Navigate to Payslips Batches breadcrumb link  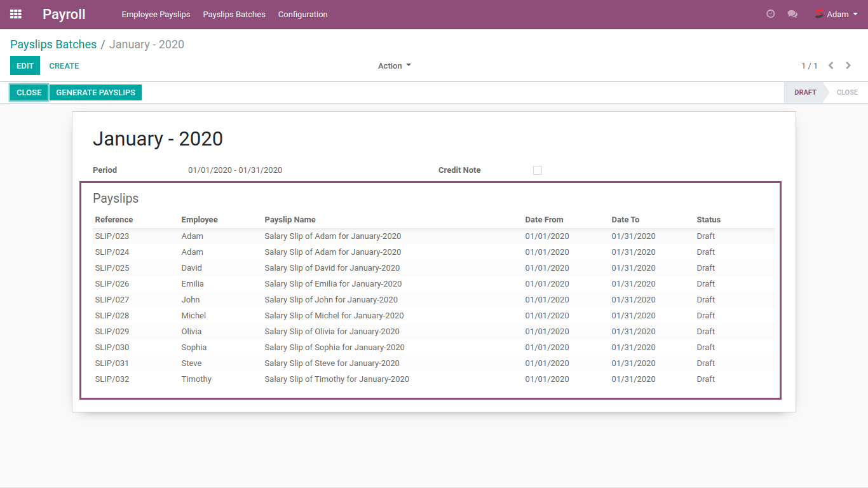pyautogui.click(x=53, y=44)
